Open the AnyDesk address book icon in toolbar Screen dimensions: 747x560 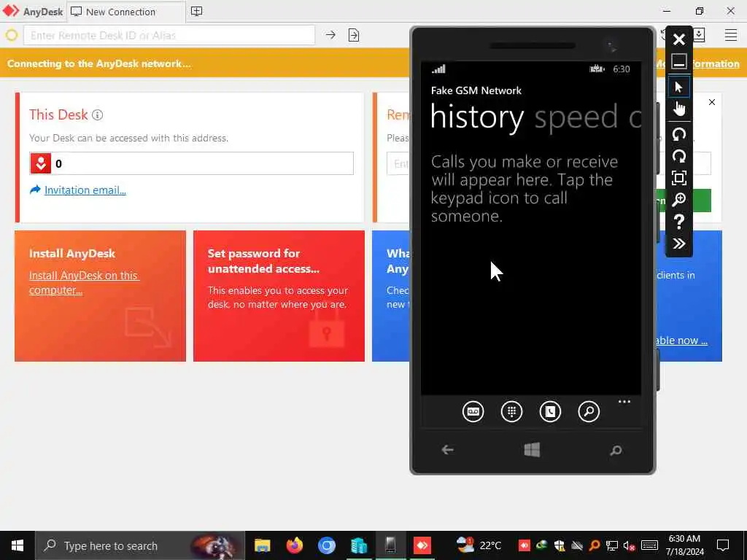700,35
